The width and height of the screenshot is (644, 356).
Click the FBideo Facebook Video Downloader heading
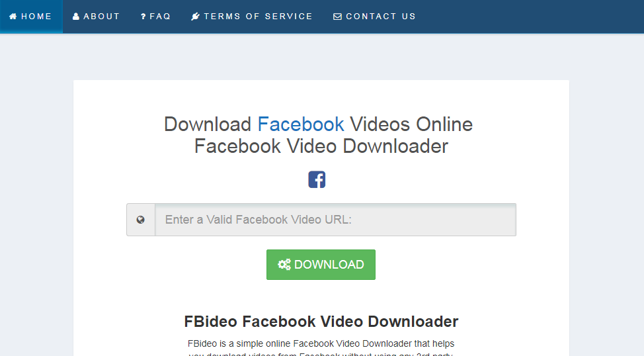(x=321, y=322)
